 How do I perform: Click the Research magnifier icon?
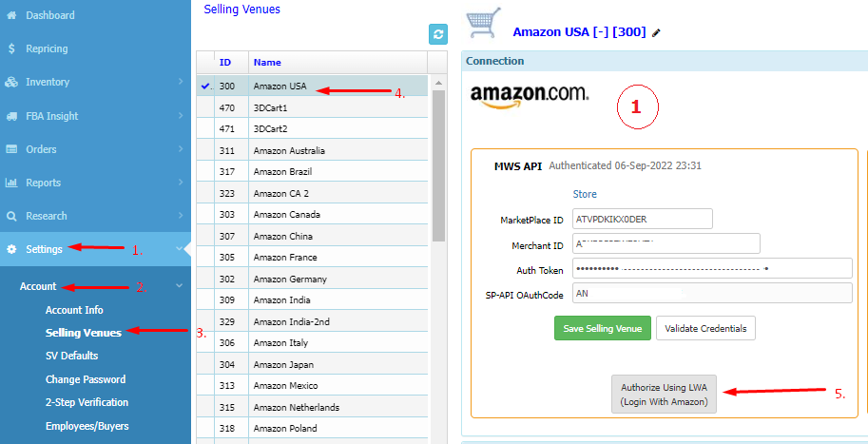(x=11, y=216)
